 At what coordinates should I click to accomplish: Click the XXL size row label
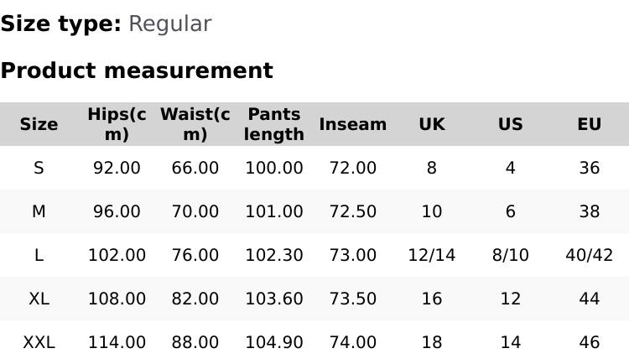(x=39, y=342)
